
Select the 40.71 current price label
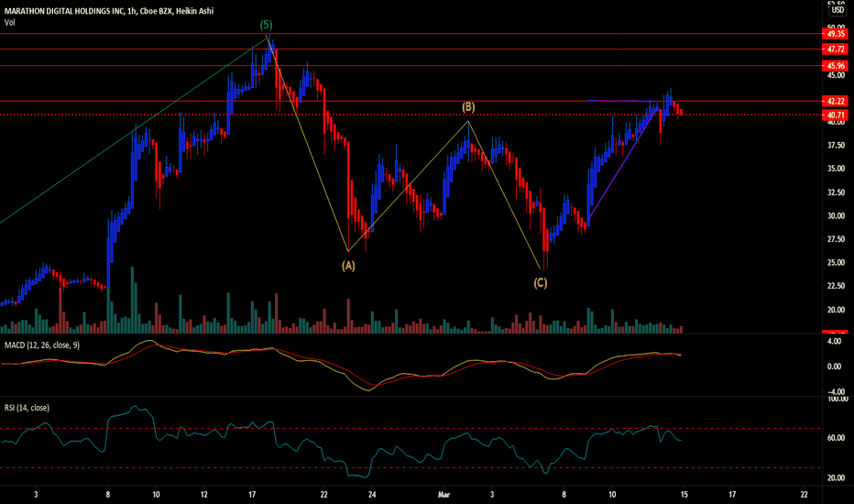[836, 115]
